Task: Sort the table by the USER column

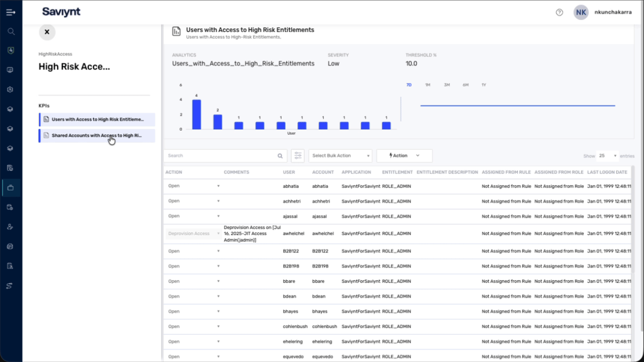Action: click(289, 172)
